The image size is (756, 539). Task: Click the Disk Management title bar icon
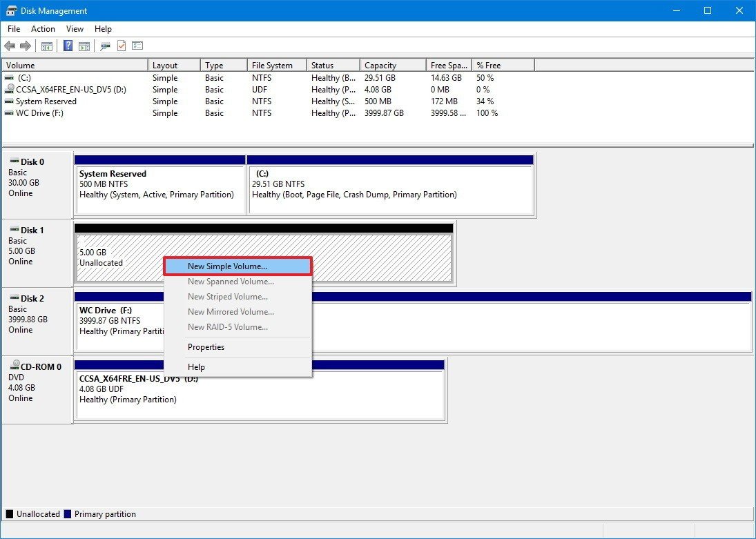[x=11, y=10]
